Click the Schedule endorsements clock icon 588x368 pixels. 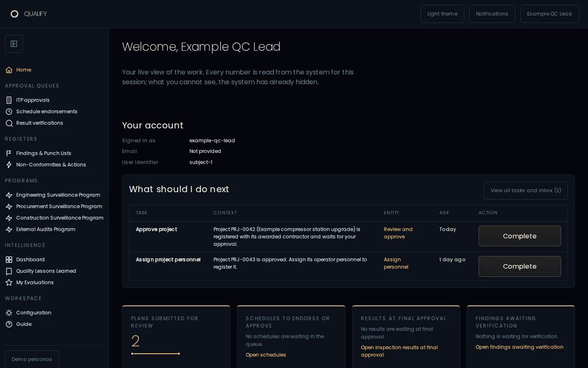pyautogui.click(x=9, y=112)
